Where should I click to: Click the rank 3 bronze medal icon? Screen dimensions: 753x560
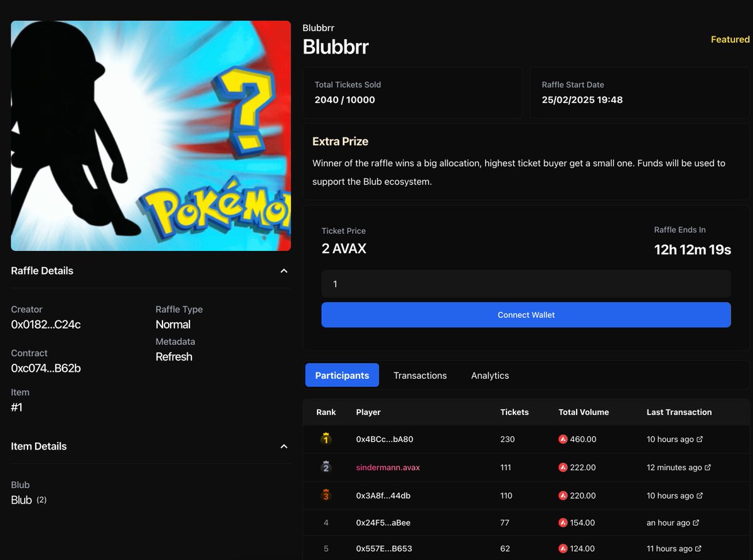[326, 495]
